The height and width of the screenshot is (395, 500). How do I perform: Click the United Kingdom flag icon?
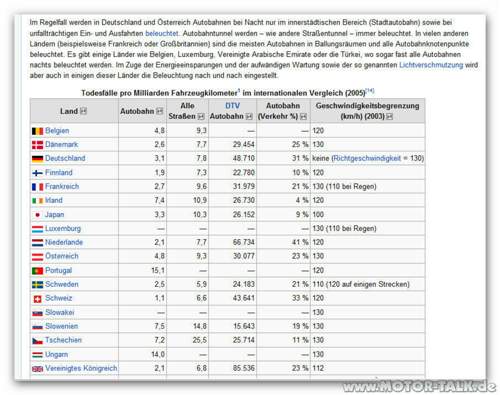37,369
